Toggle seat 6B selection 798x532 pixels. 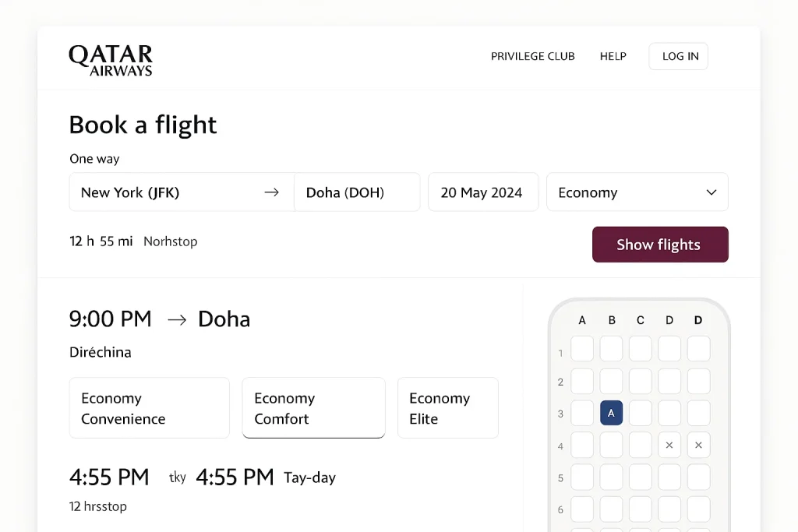tap(611, 509)
